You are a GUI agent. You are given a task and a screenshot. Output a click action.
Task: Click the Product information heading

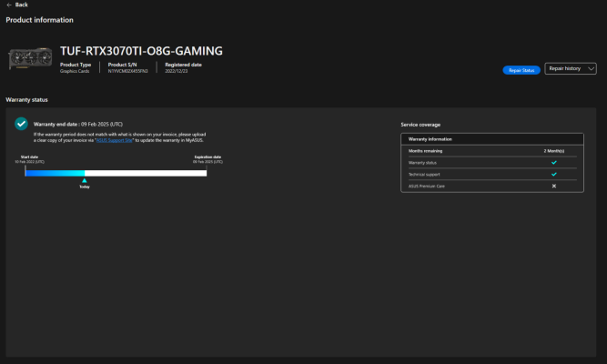click(39, 20)
